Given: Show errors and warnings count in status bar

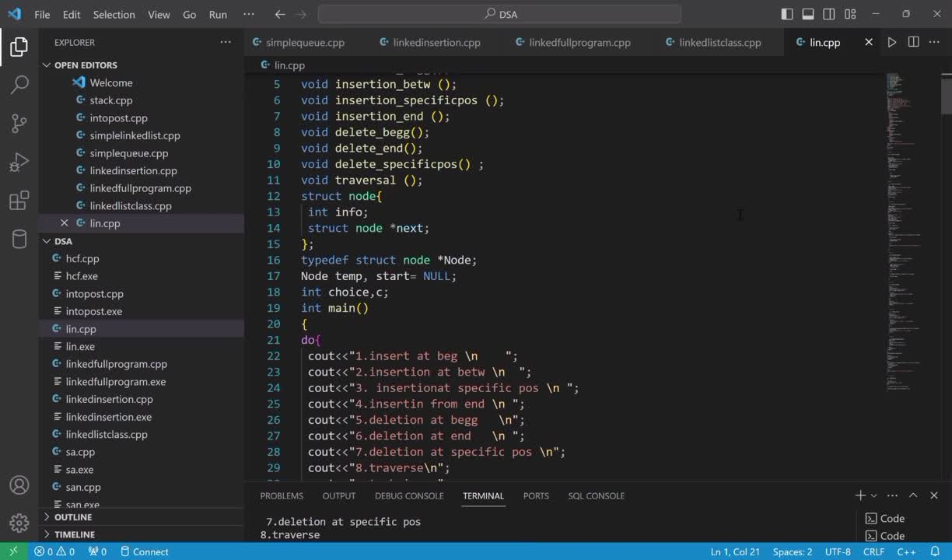Looking at the screenshot, I should [x=54, y=551].
